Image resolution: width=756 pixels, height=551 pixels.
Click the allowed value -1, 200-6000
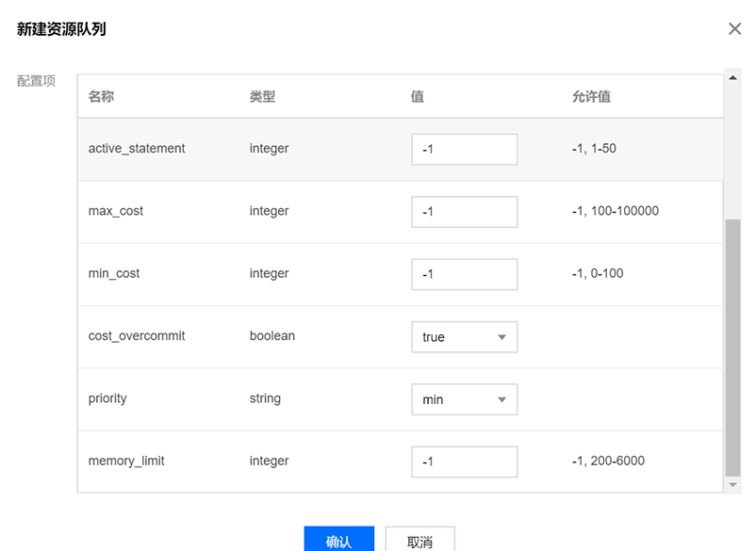click(x=608, y=461)
